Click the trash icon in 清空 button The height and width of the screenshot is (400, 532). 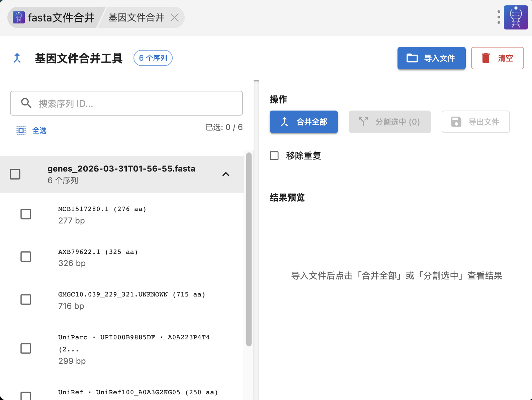pos(485,58)
